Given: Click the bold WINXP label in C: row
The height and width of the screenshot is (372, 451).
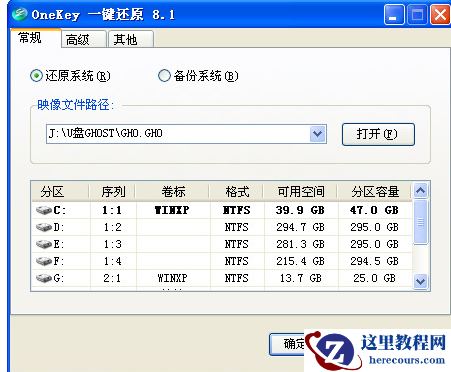Looking at the screenshot, I should coord(172,210).
